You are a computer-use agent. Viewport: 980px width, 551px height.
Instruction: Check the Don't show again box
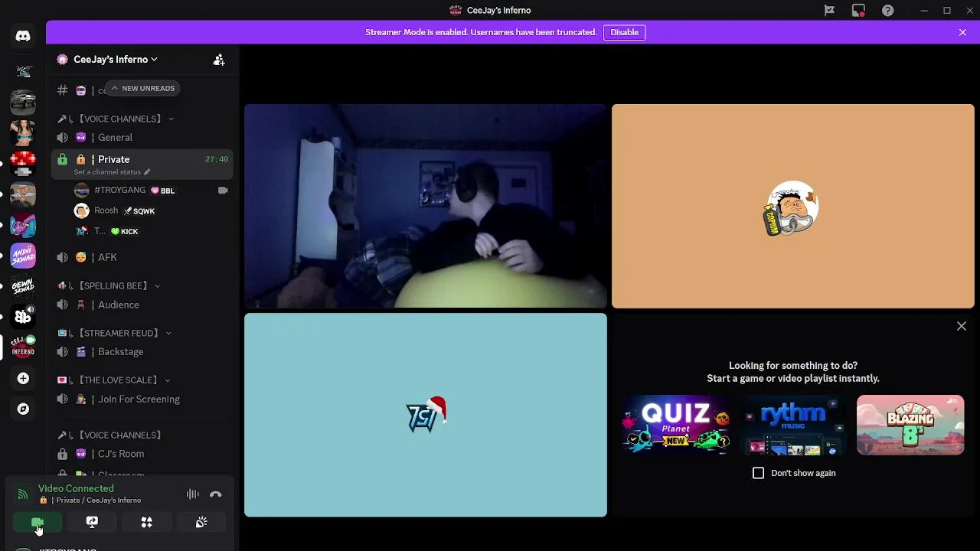pyautogui.click(x=758, y=473)
